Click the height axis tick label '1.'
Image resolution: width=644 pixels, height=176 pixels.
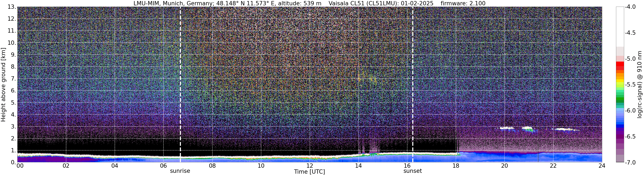tap(13, 150)
